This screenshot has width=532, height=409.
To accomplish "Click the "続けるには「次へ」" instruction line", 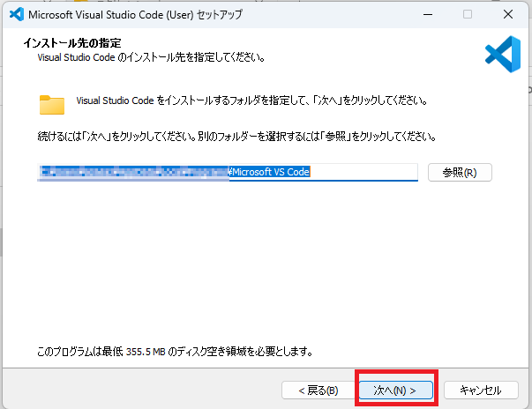I will 236,138.
